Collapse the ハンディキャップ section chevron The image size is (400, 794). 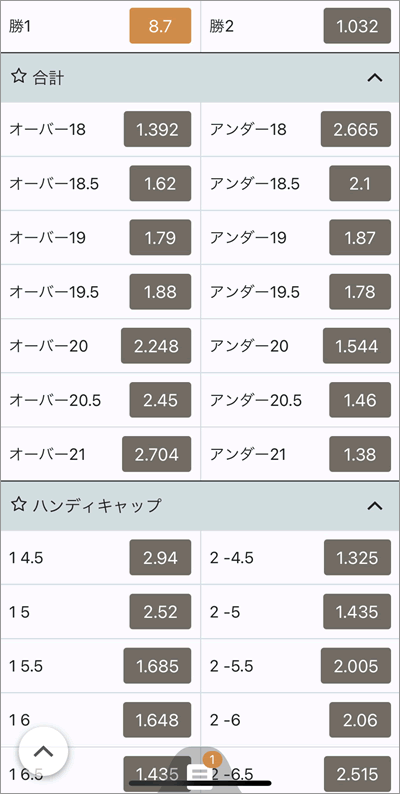point(374,505)
